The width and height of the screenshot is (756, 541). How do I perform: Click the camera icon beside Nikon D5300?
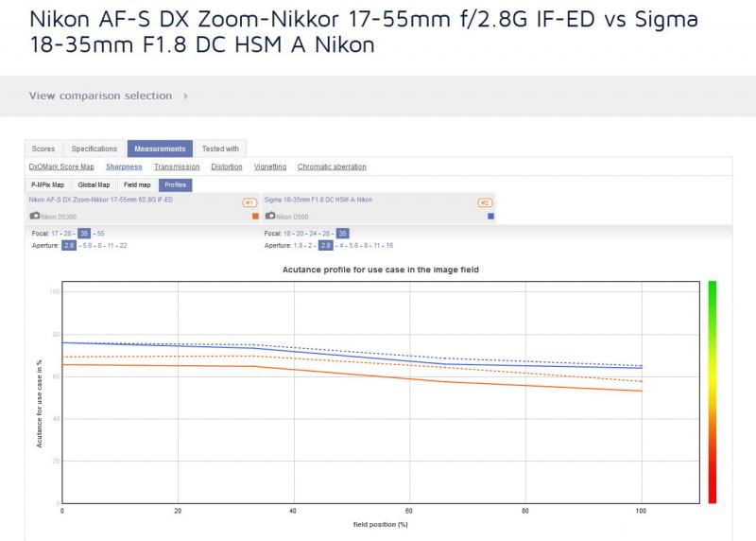point(35,216)
